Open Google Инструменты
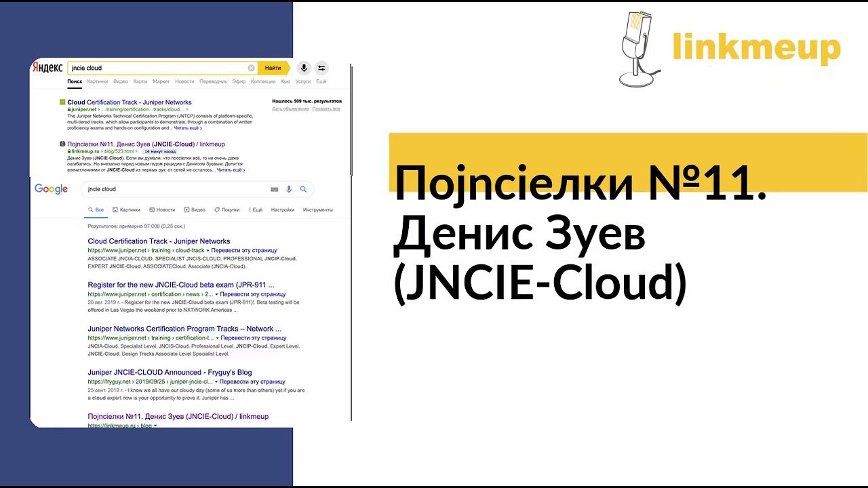The height and width of the screenshot is (488, 868). [318, 210]
